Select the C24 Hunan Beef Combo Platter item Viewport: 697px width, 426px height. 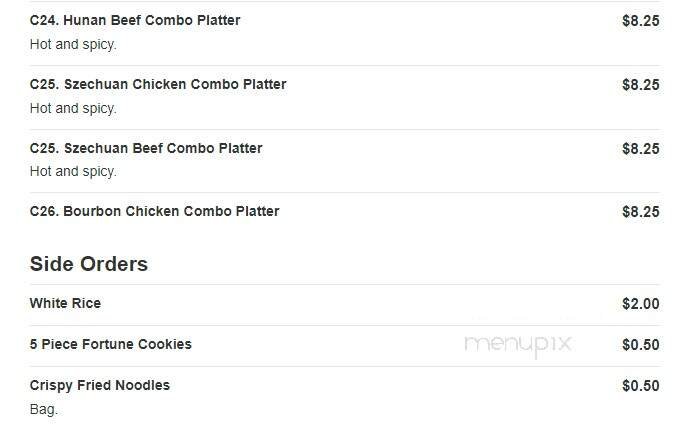pyautogui.click(x=135, y=20)
